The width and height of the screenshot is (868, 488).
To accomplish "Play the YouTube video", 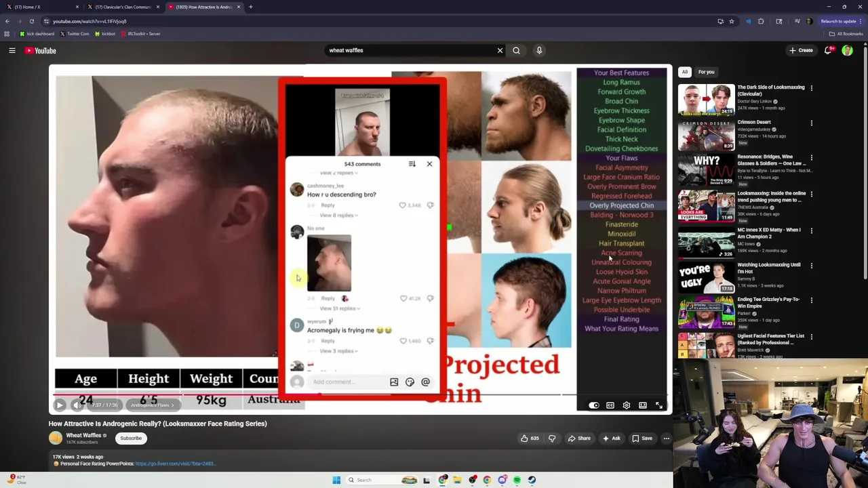I will pyautogui.click(x=59, y=405).
